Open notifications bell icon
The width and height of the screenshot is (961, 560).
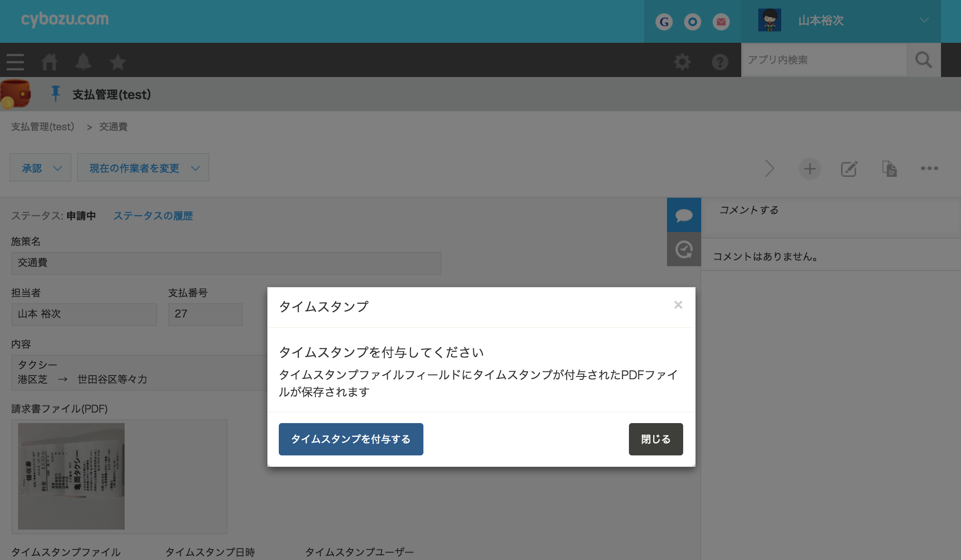pos(83,62)
